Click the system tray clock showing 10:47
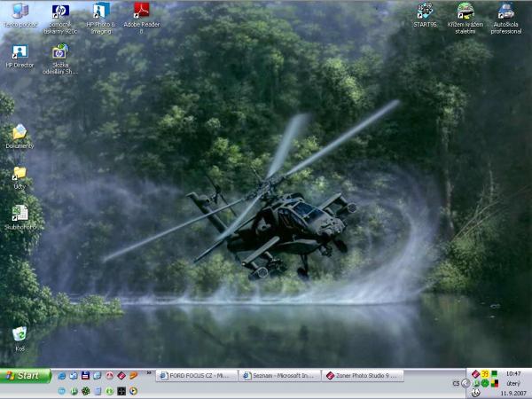 coord(513,374)
